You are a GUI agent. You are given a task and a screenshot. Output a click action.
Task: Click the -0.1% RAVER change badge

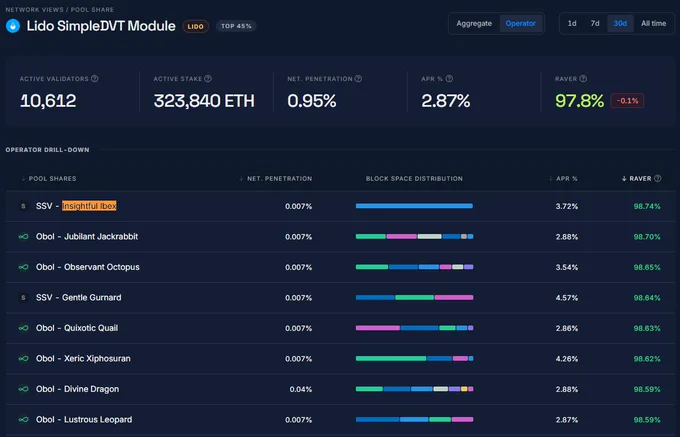click(x=627, y=101)
